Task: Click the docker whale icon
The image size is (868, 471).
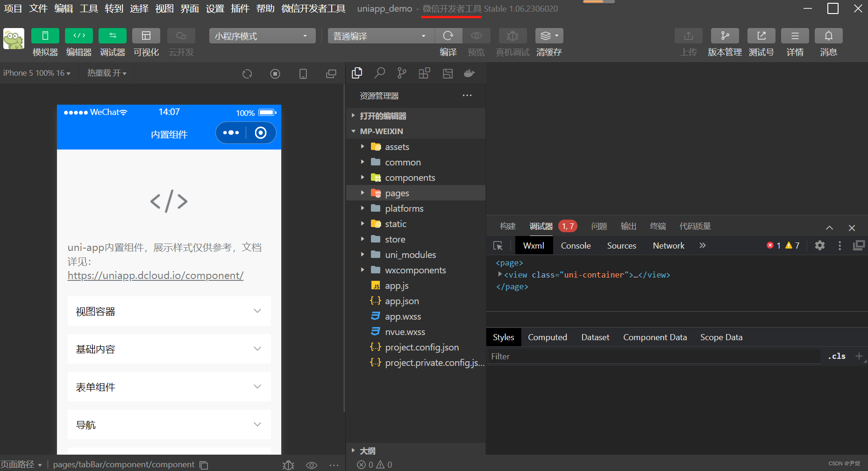Action: click(470, 73)
